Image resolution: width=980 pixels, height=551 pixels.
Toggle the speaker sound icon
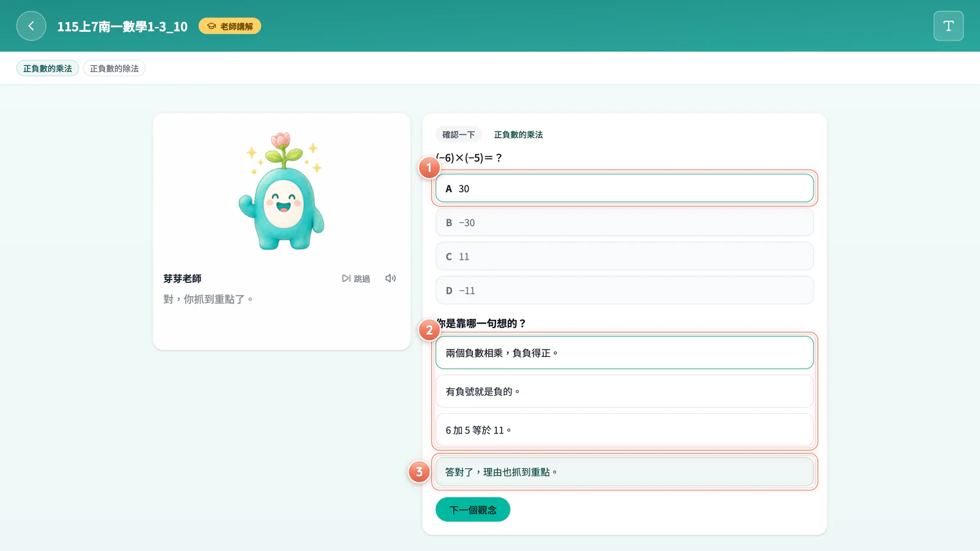[390, 279]
